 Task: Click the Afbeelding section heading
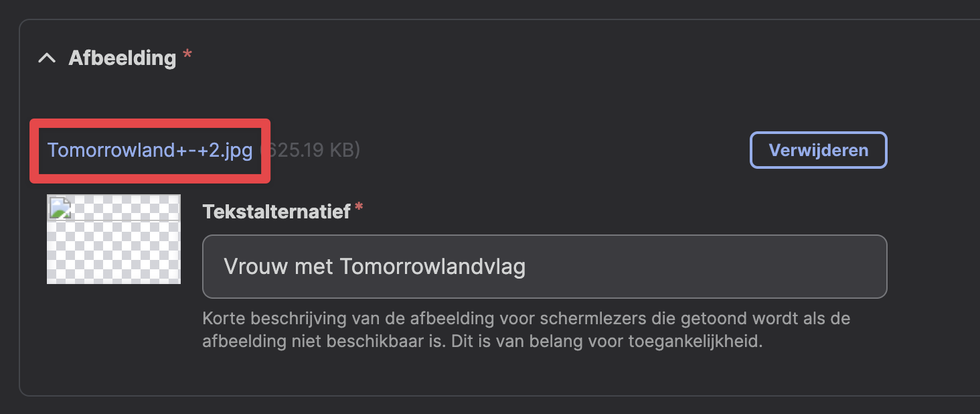pyautogui.click(x=122, y=58)
